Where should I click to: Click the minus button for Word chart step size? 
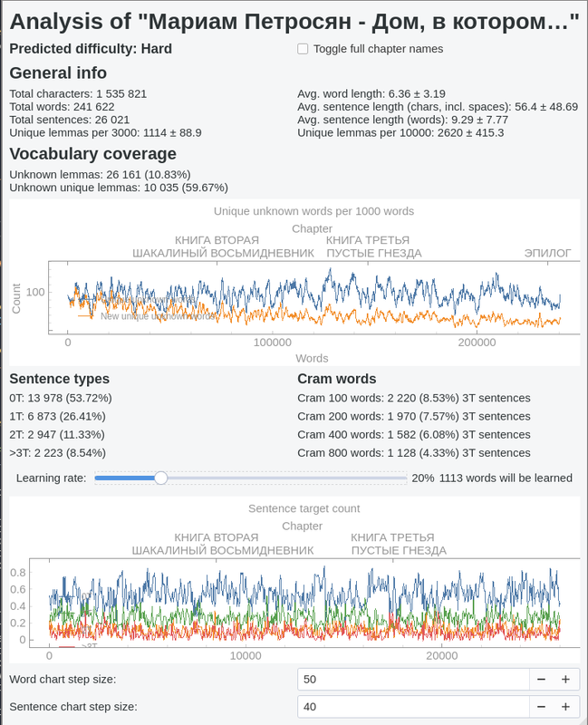pyautogui.click(x=541, y=679)
